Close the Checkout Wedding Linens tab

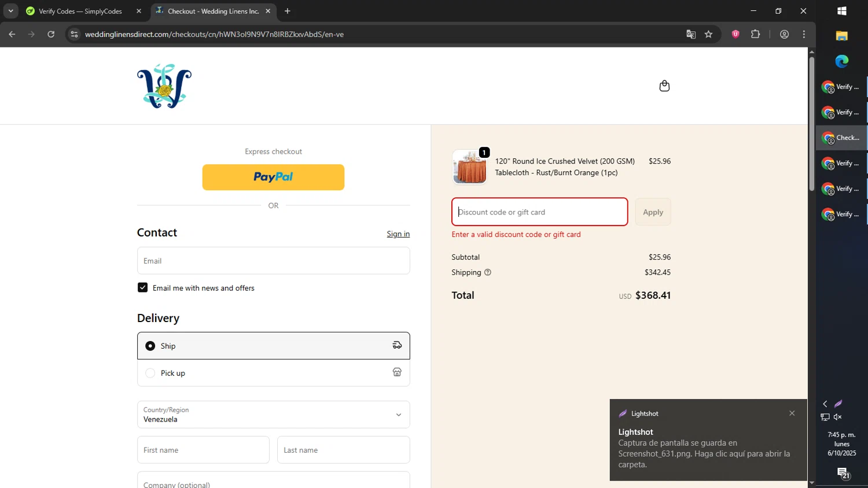(268, 11)
